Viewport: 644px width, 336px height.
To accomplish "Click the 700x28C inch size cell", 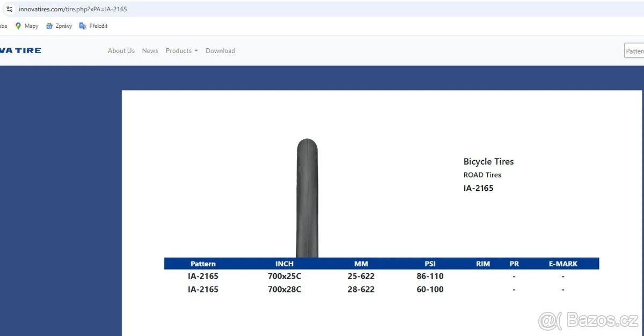I will (x=284, y=289).
